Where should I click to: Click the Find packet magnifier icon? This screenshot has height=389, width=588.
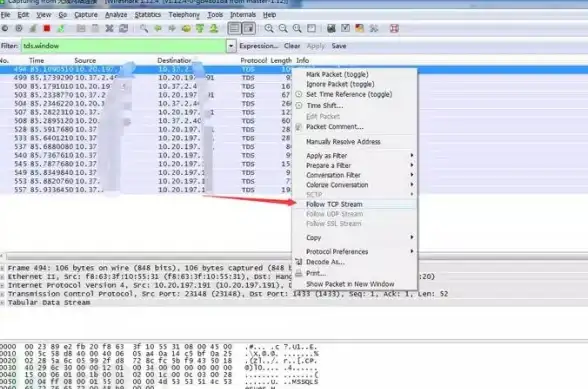[x=144, y=29]
